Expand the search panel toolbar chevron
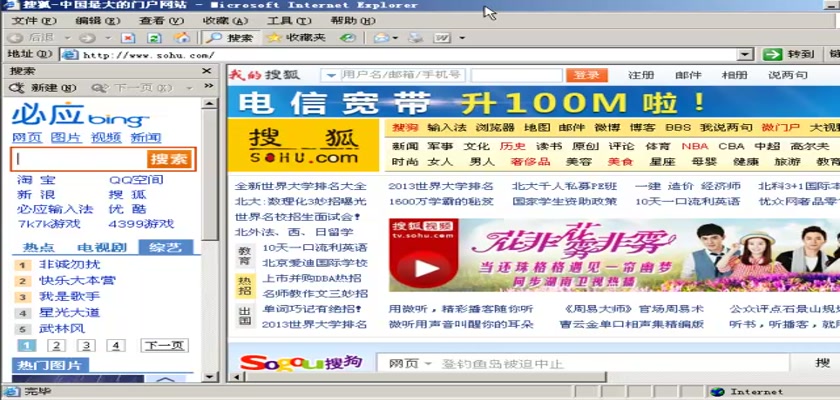The width and height of the screenshot is (840, 400). [208, 86]
